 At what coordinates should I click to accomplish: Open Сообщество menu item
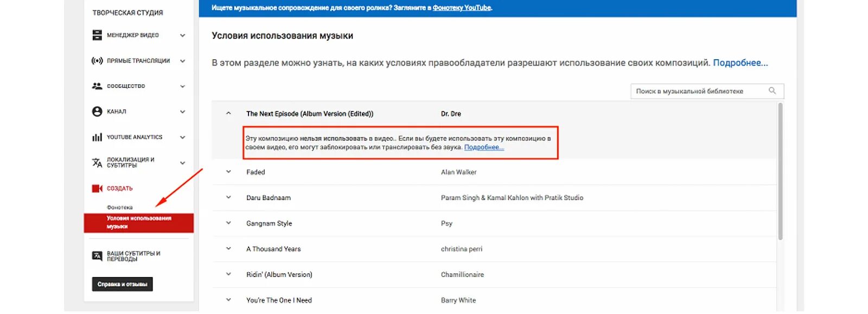pos(126,86)
